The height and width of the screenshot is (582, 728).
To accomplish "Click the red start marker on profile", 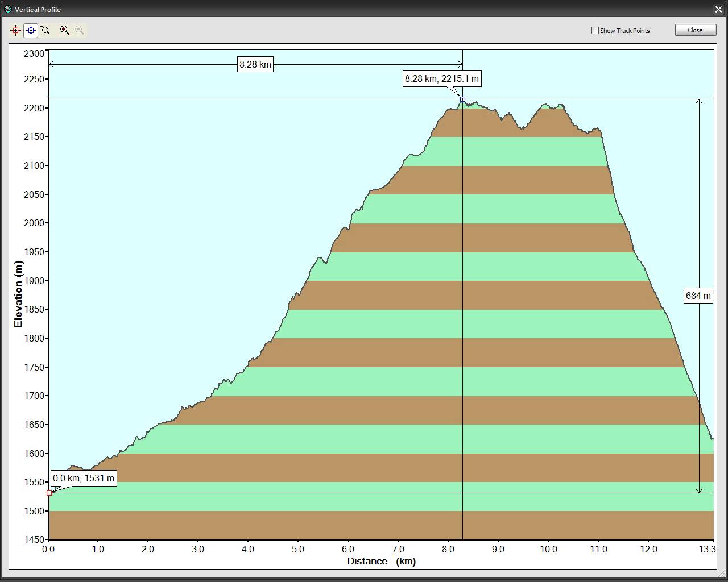I will pyautogui.click(x=49, y=493).
